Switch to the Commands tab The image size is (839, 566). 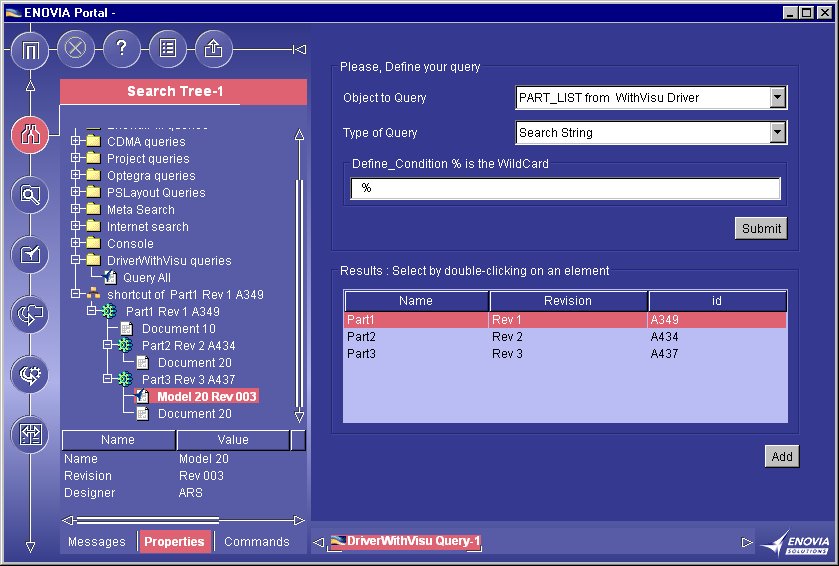[257, 541]
